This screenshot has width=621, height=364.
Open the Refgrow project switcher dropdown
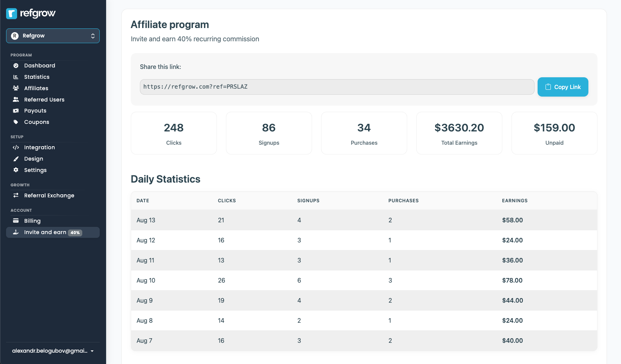[x=53, y=36]
